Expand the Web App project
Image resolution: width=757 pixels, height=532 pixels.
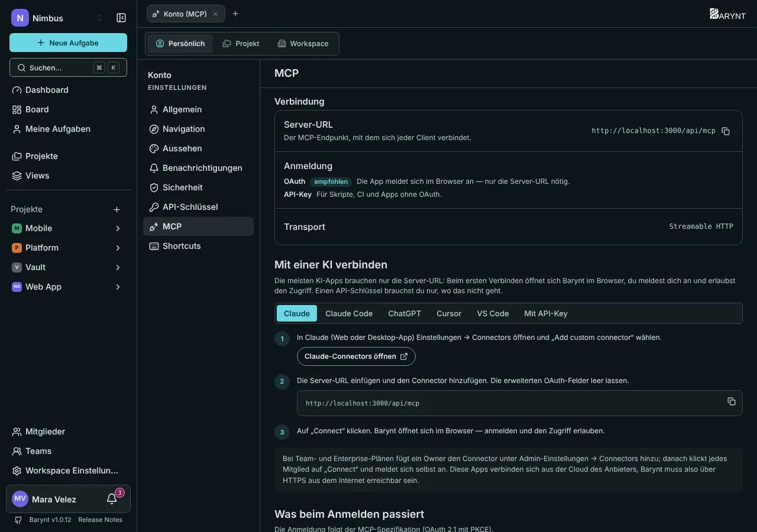coord(118,287)
